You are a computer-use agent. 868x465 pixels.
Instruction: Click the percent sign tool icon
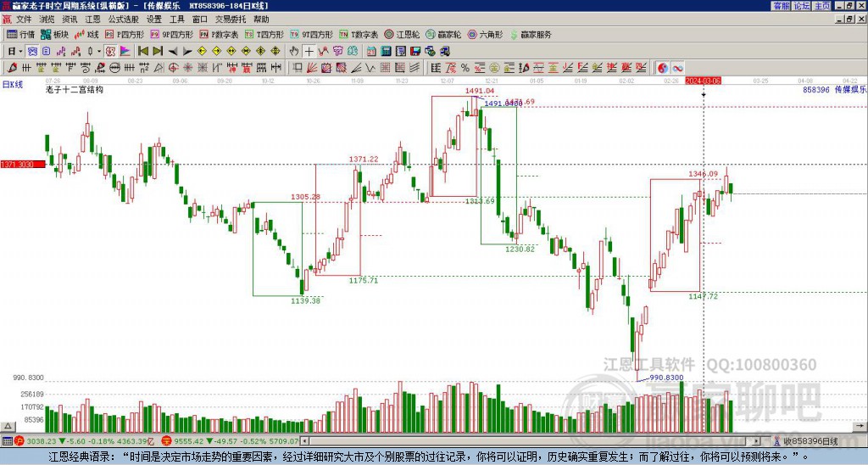point(465,68)
